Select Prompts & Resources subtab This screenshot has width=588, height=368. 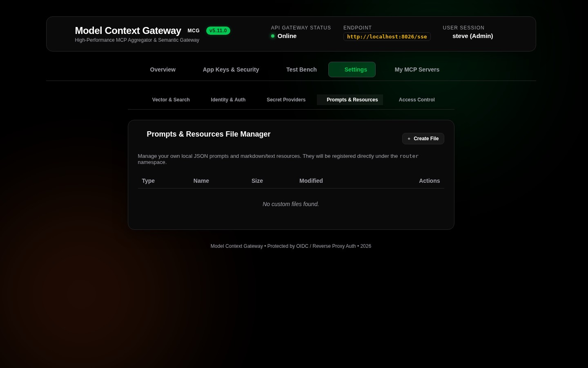(350, 100)
